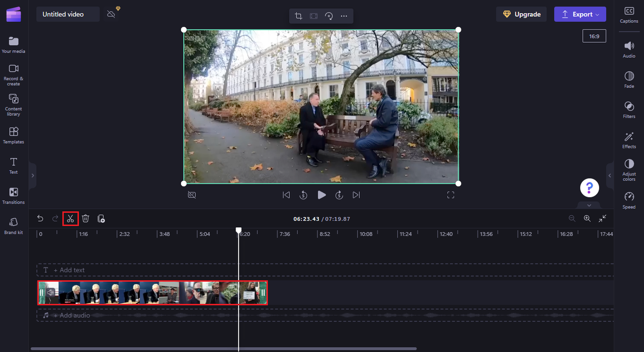Open the Brand kit panel
This screenshot has width=644, height=352.
[x=14, y=226]
